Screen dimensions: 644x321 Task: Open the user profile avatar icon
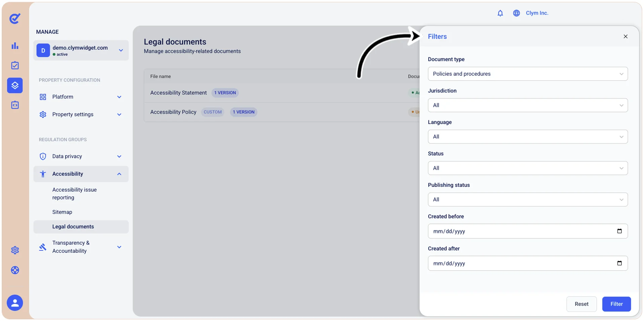point(15,303)
